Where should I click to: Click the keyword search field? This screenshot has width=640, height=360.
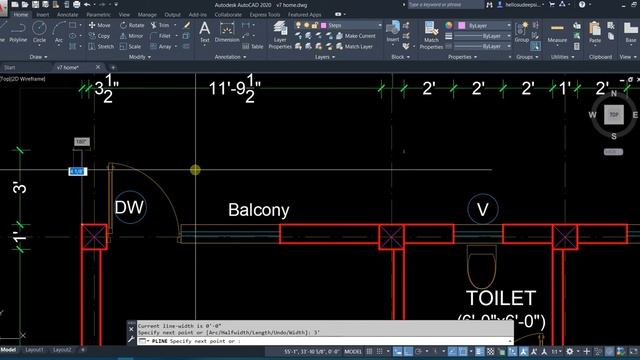(445, 4)
